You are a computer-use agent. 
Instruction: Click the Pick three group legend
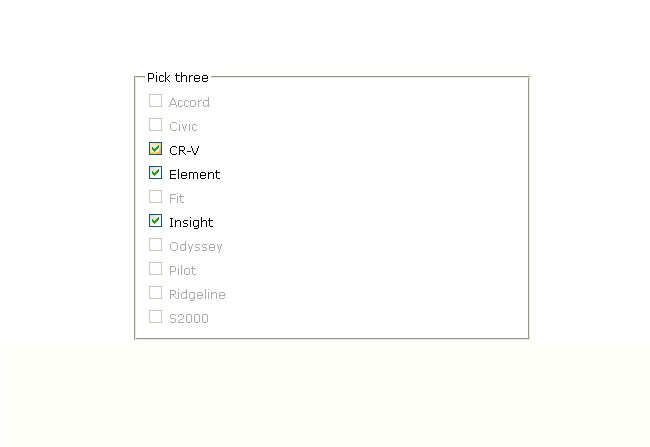[x=177, y=78]
